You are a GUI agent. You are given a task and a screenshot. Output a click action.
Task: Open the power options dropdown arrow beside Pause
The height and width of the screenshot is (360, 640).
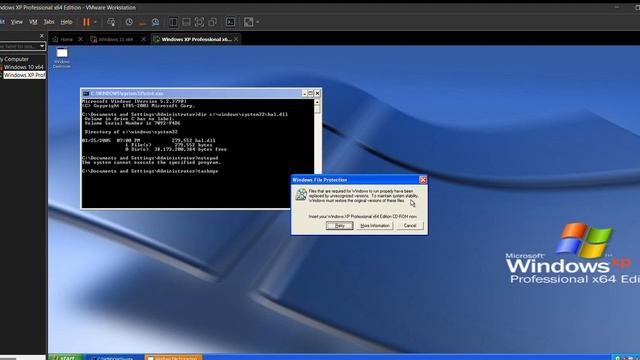pyautogui.click(x=95, y=22)
